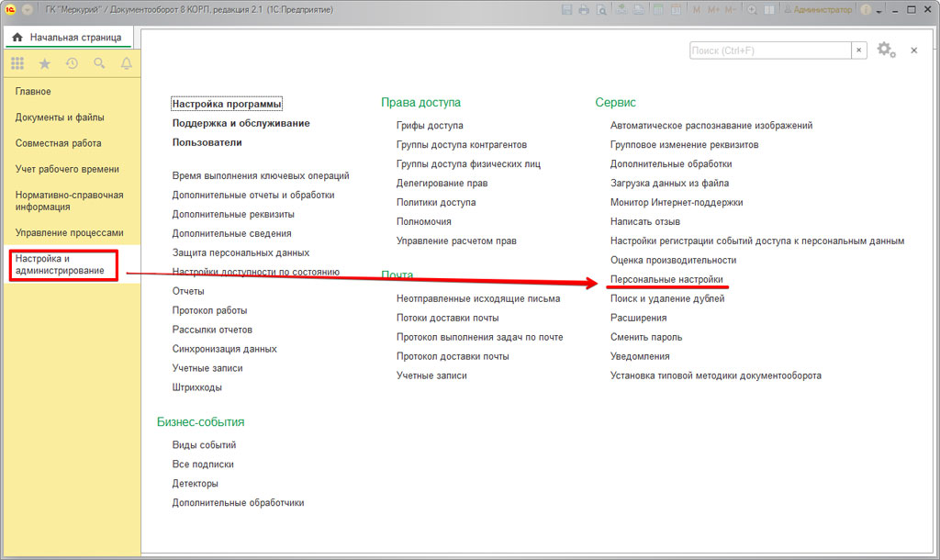The height and width of the screenshot is (560, 940).
Task: Expand the dropdown arrow next to the 1C logo
Action: point(27,9)
